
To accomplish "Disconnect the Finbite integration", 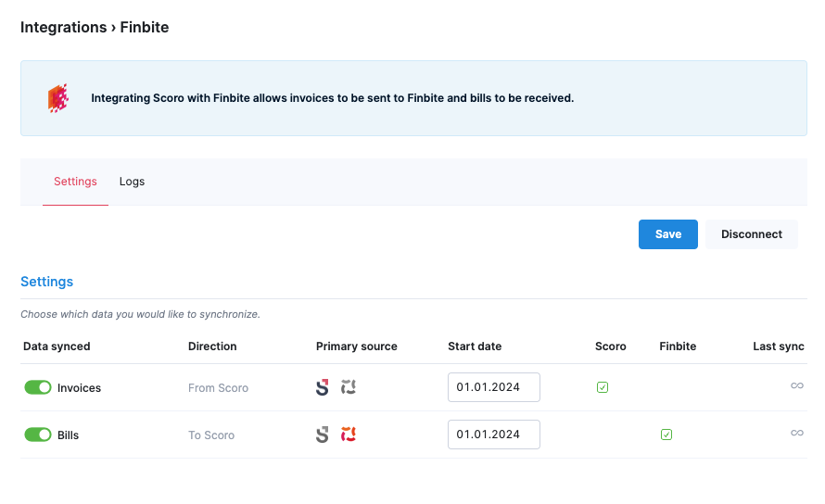I will (752, 234).
